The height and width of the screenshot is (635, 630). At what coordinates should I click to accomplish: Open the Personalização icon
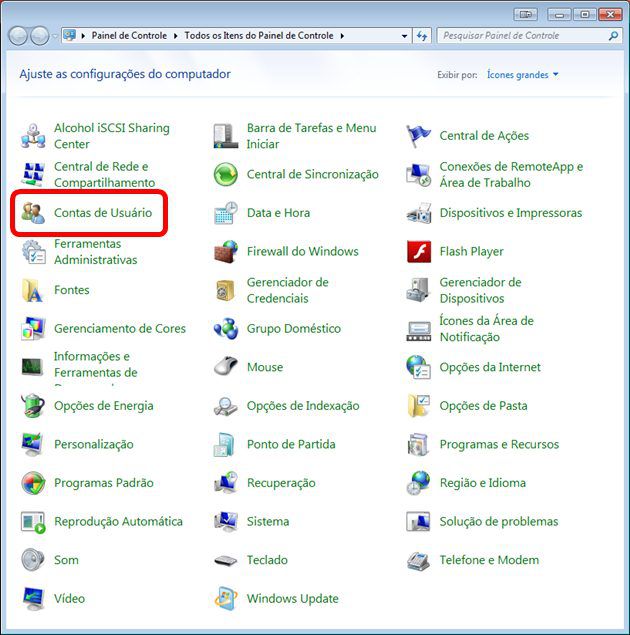[33, 444]
